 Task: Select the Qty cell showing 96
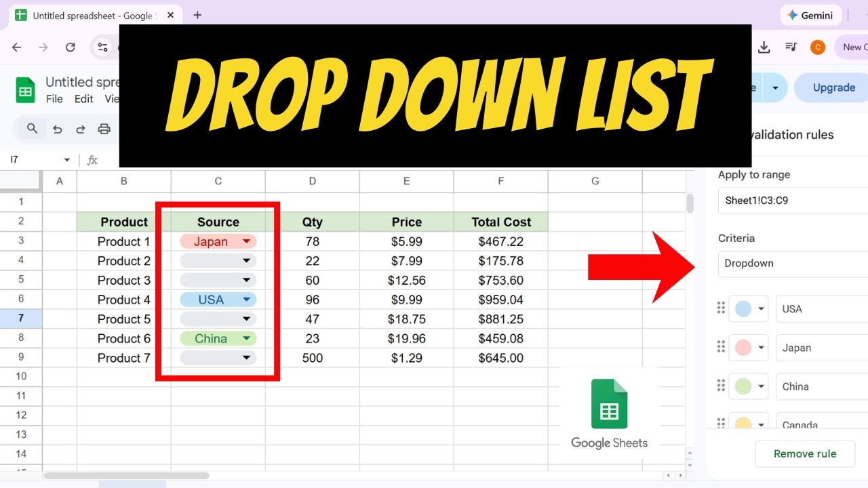(313, 300)
